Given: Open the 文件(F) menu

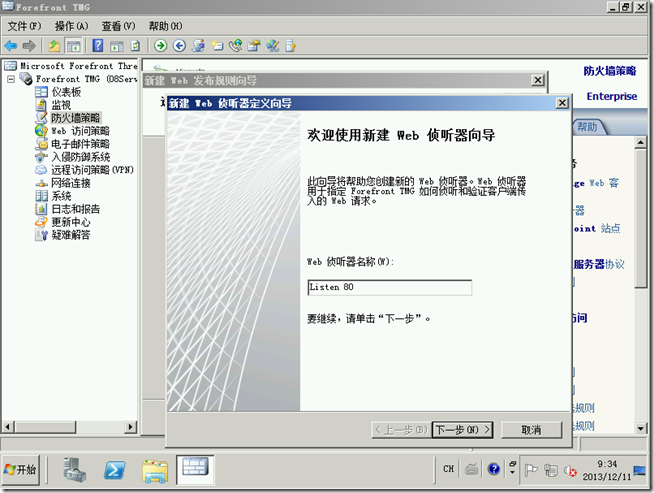Looking at the screenshot, I should 24,26.
